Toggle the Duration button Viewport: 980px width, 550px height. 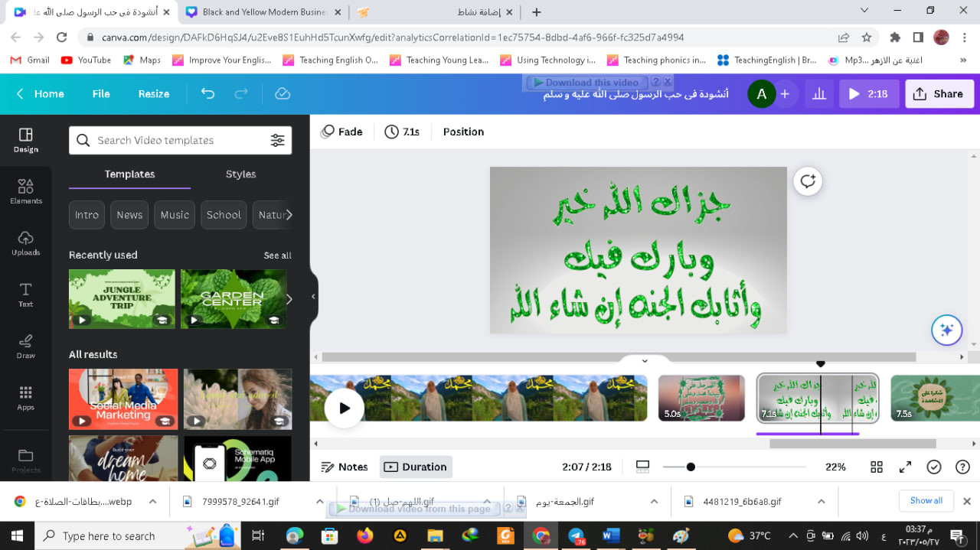click(x=416, y=467)
